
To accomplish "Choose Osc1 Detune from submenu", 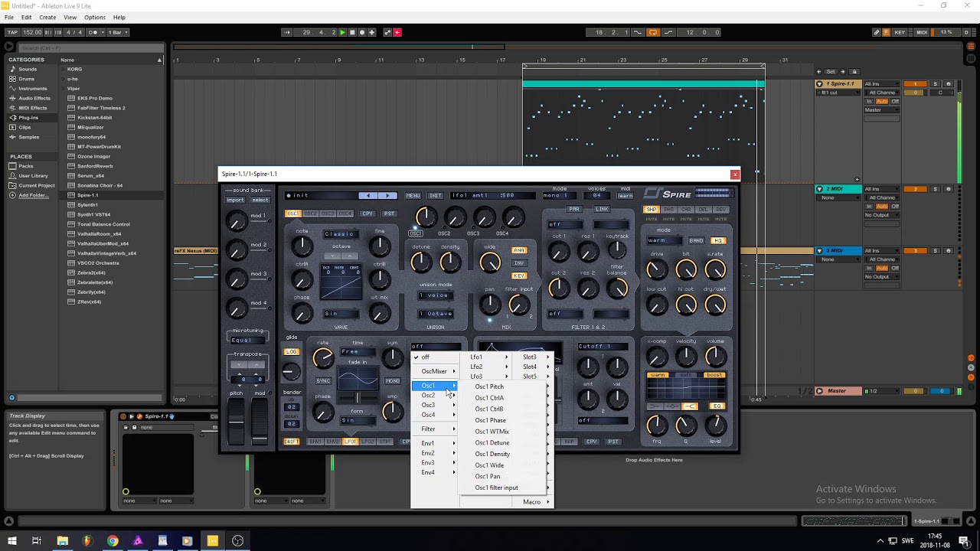I will (492, 442).
